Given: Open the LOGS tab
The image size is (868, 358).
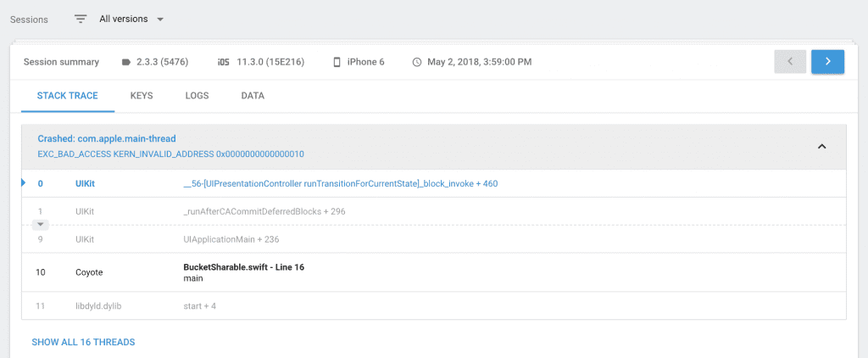Looking at the screenshot, I should [197, 96].
